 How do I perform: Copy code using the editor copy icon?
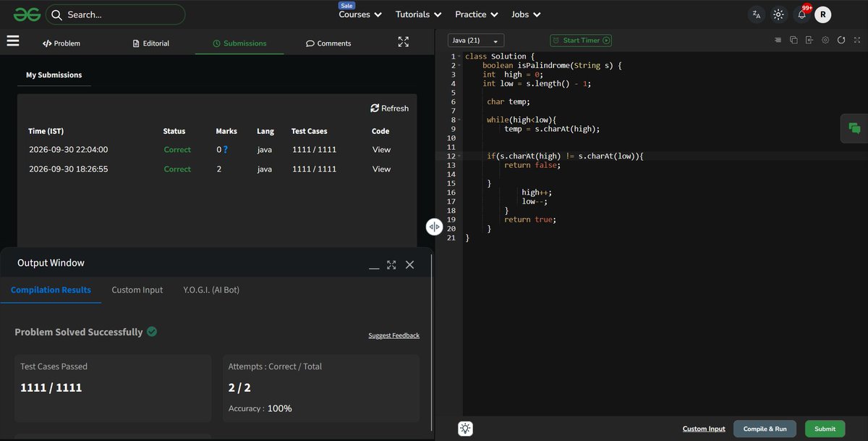coord(793,41)
